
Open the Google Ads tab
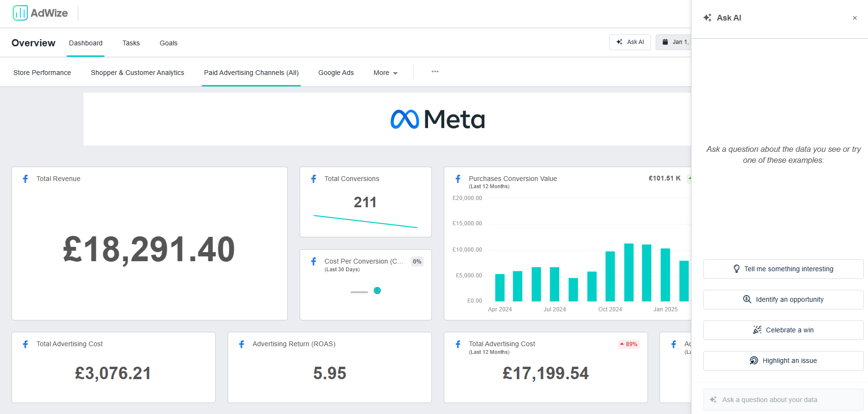336,73
